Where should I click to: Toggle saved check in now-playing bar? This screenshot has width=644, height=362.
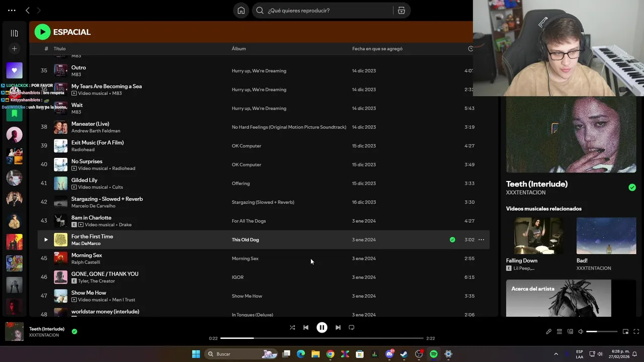click(x=74, y=331)
